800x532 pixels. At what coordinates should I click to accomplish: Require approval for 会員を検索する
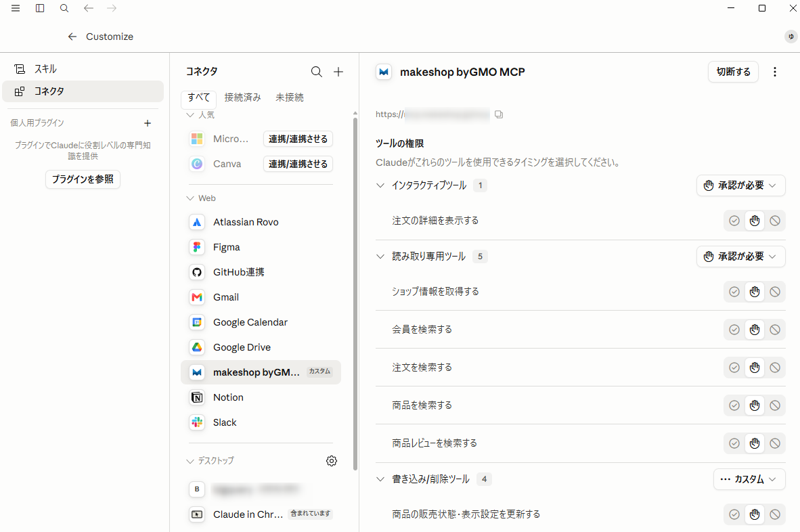point(755,330)
